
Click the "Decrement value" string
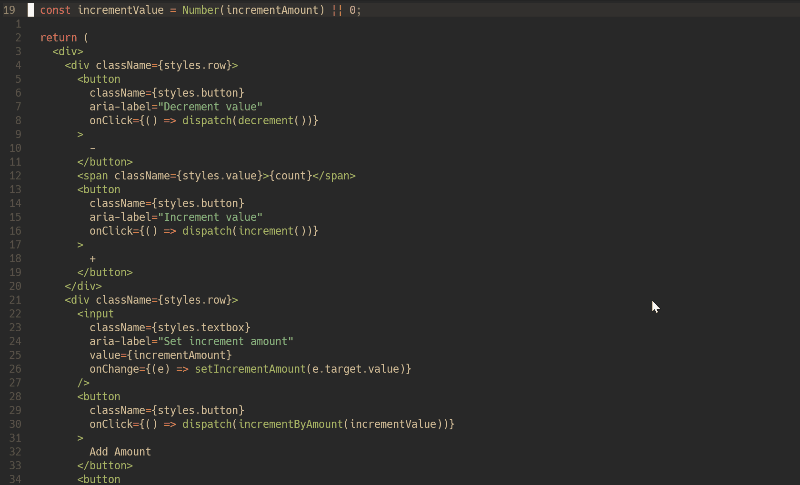210,107
